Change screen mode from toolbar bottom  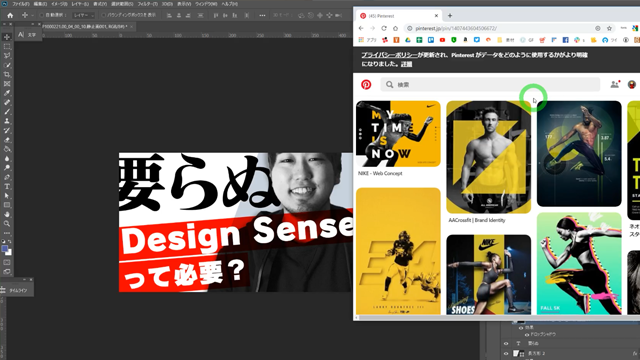tap(7, 271)
